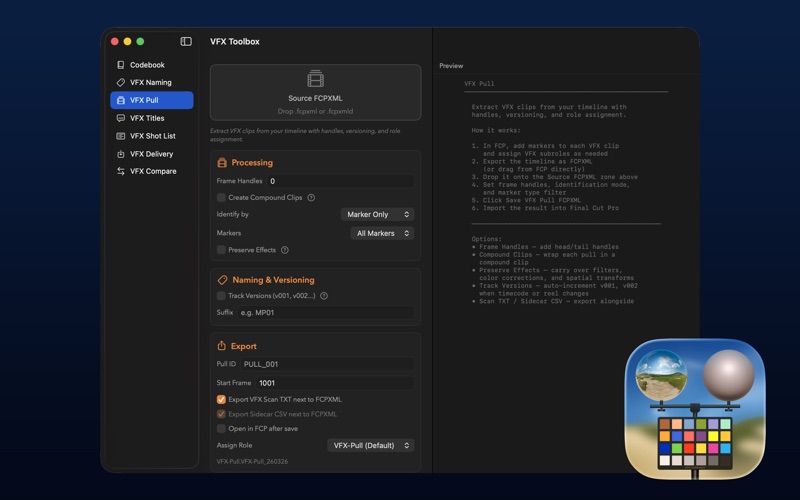Click the Source FCPXML drop zone
Screen dimensions: 800x500
click(x=315, y=92)
